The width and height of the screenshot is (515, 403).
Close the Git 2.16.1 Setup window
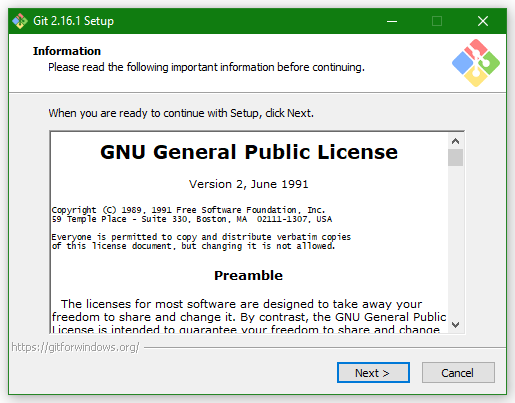click(483, 21)
